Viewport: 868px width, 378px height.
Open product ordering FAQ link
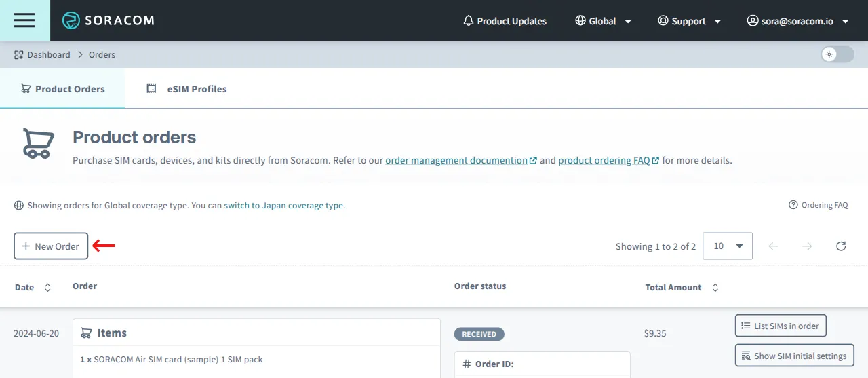coord(608,161)
